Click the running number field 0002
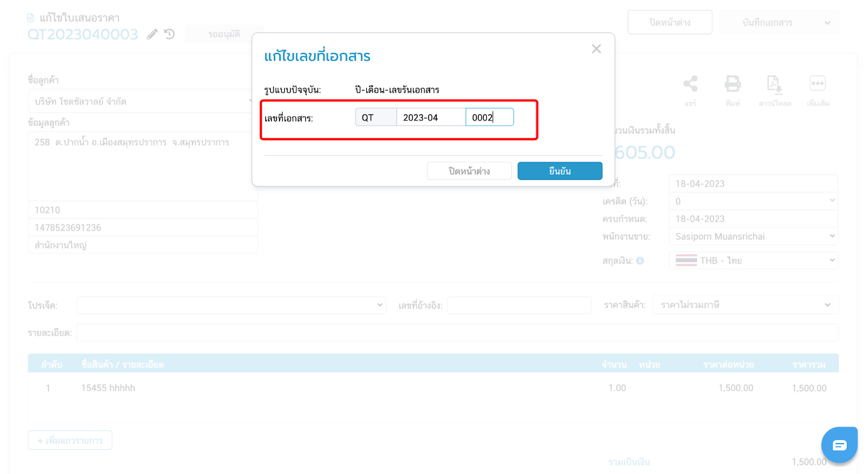Viewport: 868px width, 474px height. coord(489,118)
